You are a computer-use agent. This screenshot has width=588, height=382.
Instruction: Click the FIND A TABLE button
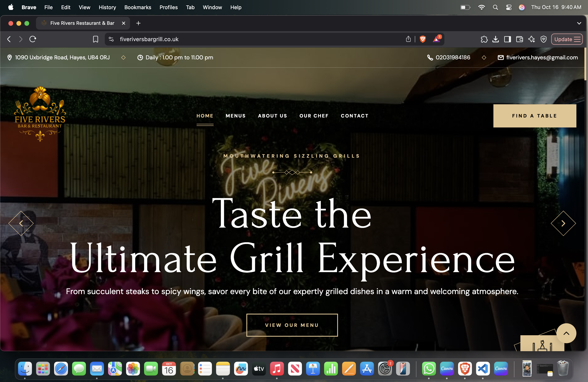click(x=534, y=116)
